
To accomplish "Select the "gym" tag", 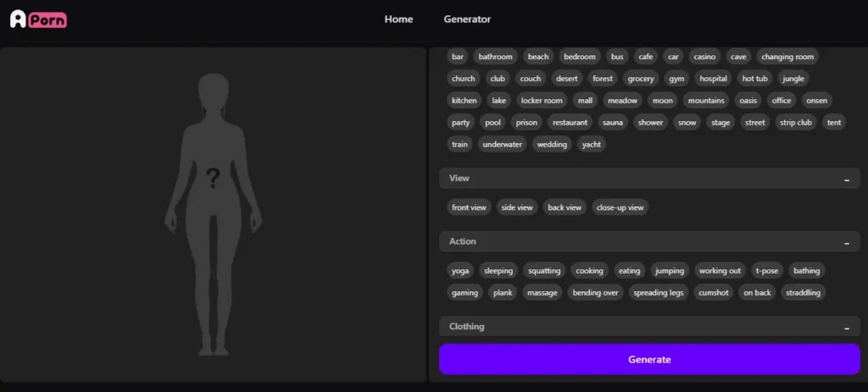I will [676, 79].
